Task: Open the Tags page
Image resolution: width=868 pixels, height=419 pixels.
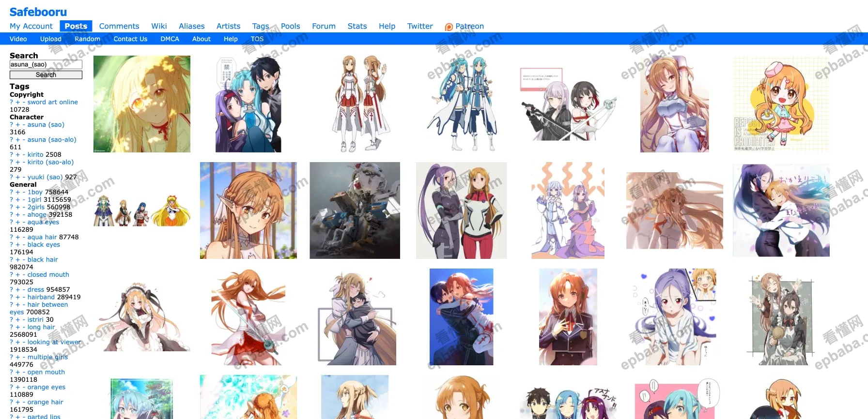Action: click(x=261, y=26)
